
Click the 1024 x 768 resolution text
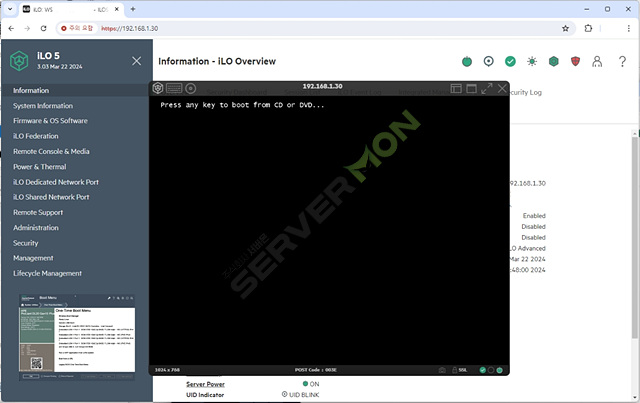coord(167,370)
